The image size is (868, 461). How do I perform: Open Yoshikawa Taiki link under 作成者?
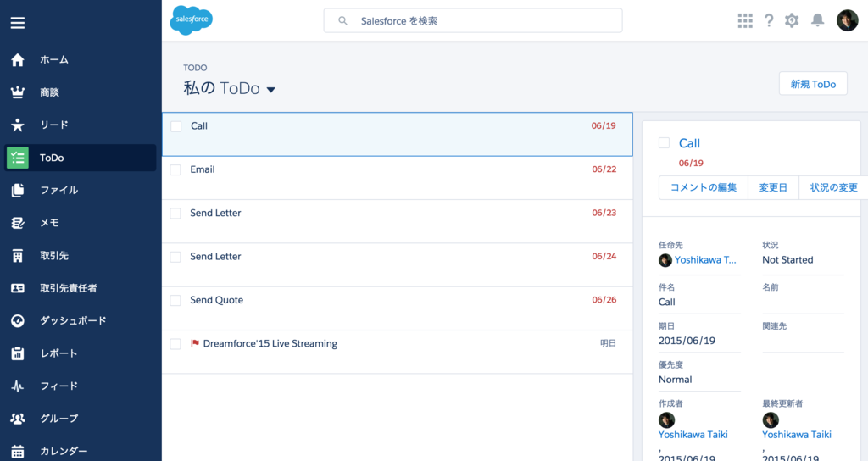pyautogui.click(x=693, y=435)
